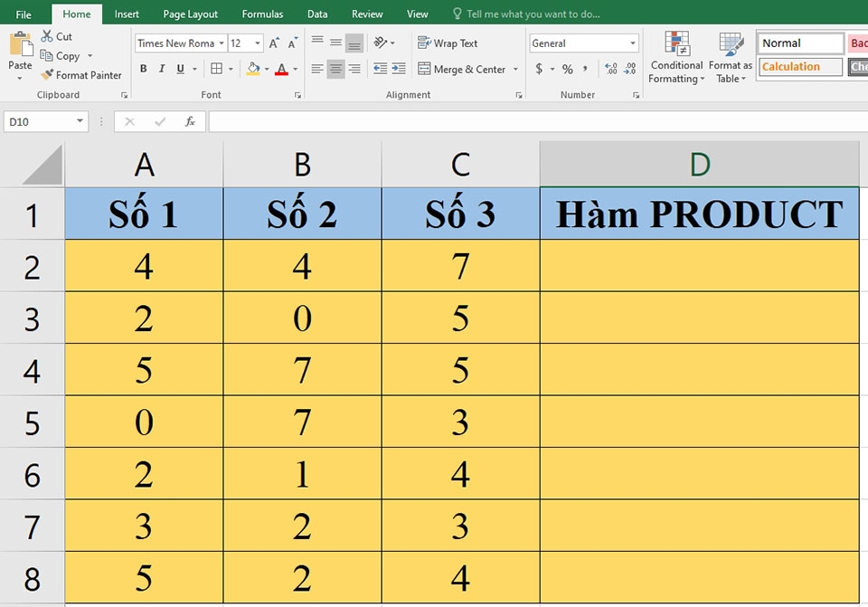The width and height of the screenshot is (868, 607).
Task: Center the text horizontally
Action: 335,69
